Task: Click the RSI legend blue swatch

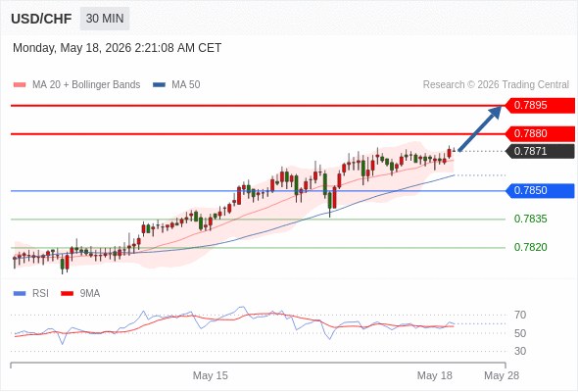Action: pos(20,294)
